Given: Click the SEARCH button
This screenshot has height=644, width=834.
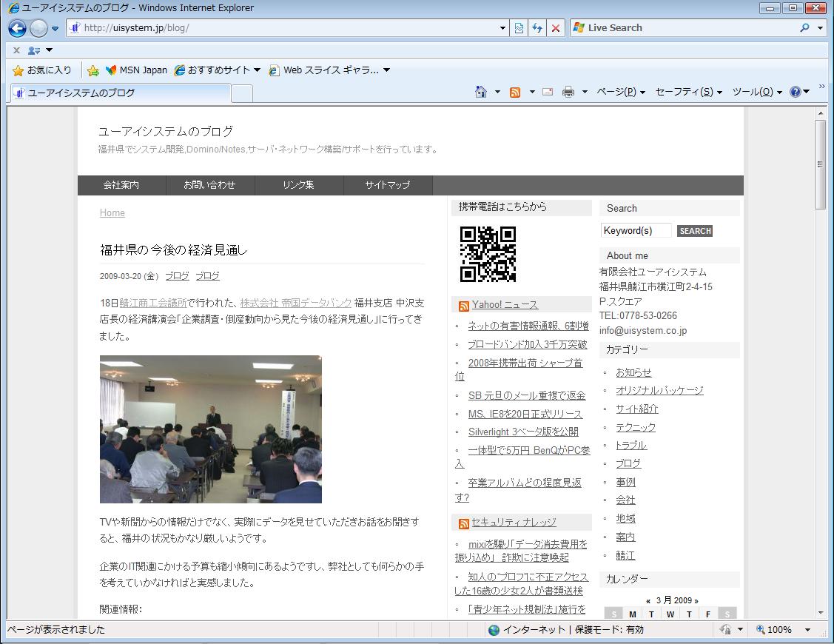Looking at the screenshot, I should click(695, 231).
